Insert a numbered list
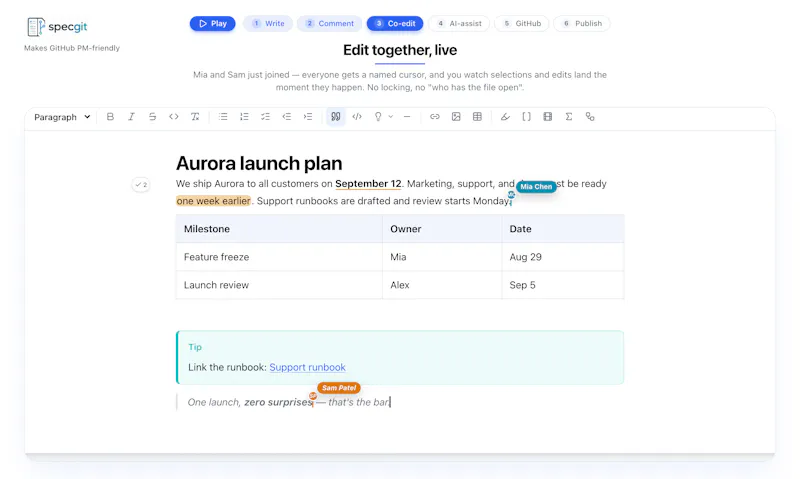The image size is (800, 479). click(x=244, y=117)
